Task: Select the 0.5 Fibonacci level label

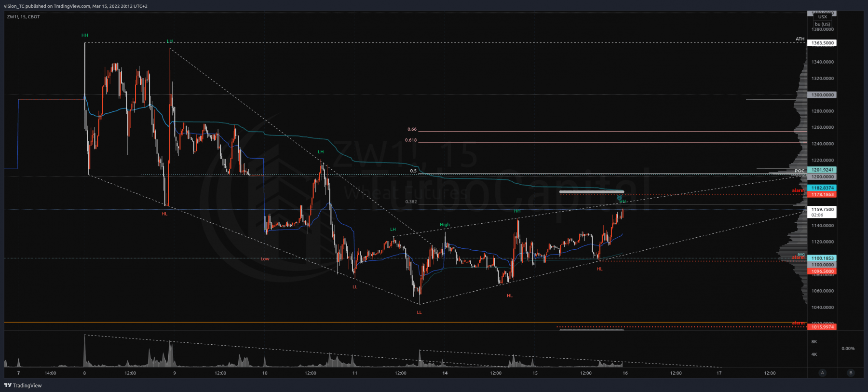Action: [413, 171]
